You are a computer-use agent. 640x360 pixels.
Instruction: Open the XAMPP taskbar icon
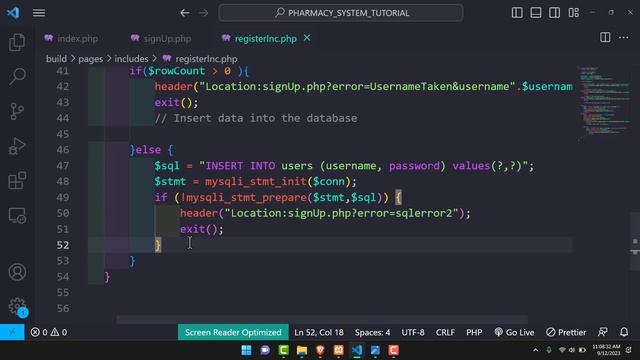click(338, 350)
